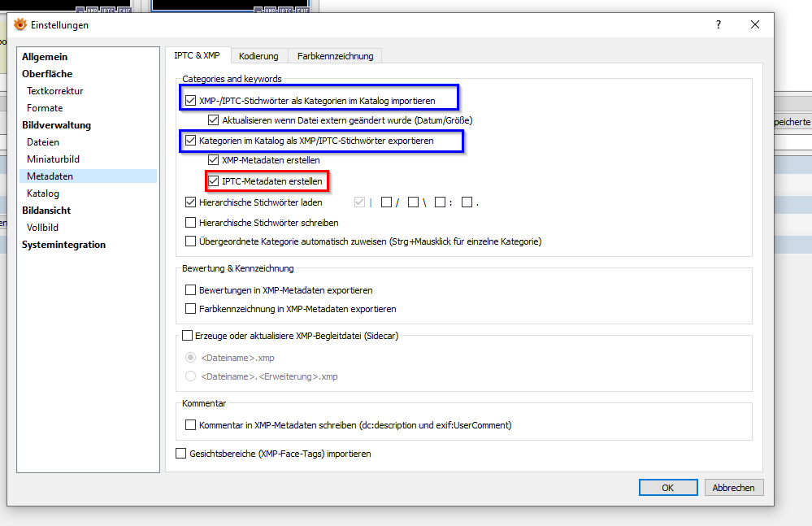This screenshot has width=812, height=526.
Task: Open the Kodierung tab
Action: [x=258, y=56]
